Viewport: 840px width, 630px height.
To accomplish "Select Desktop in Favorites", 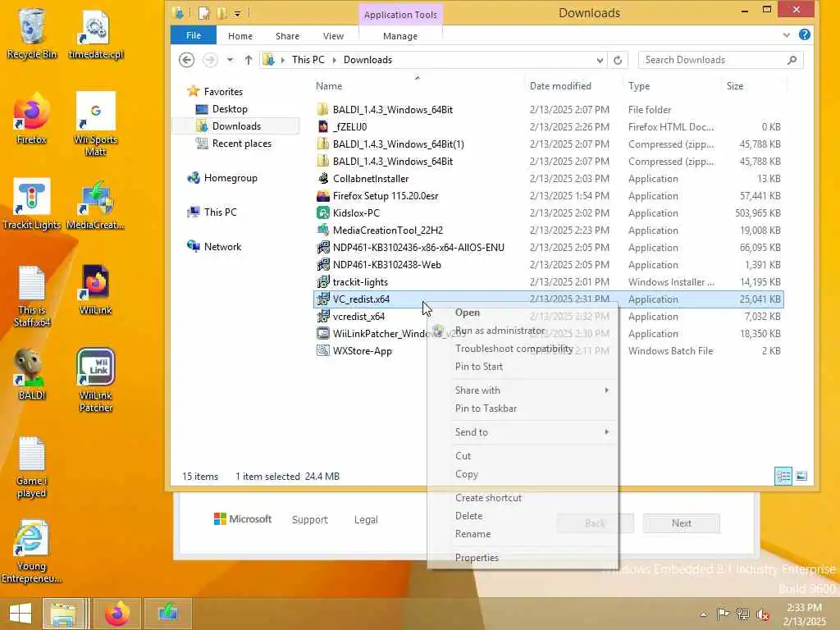I will coord(230,109).
